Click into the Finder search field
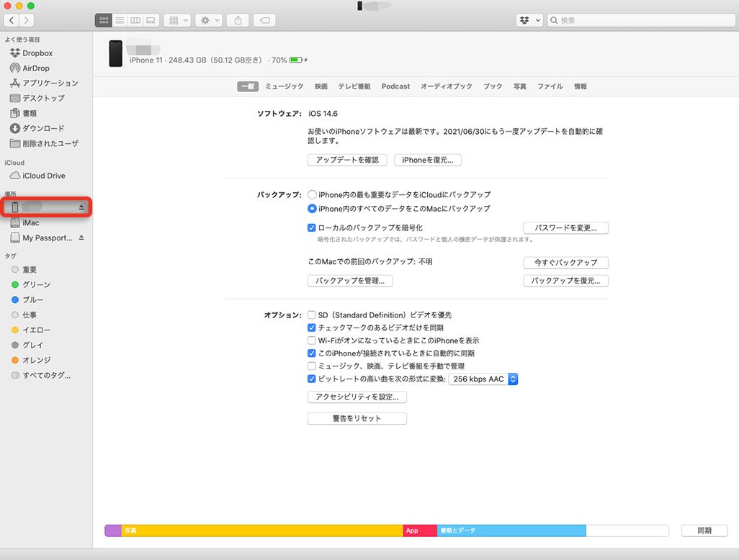The width and height of the screenshot is (739, 560). point(641,20)
